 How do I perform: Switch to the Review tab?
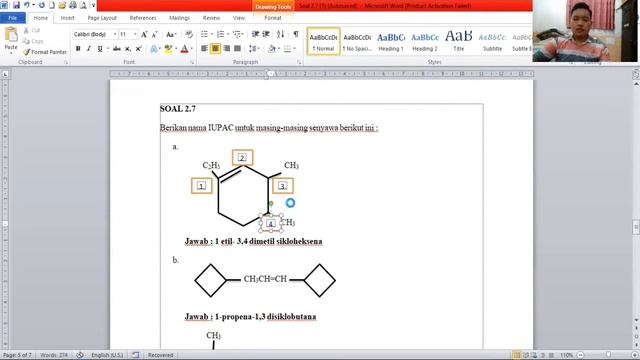tap(211, 18)
